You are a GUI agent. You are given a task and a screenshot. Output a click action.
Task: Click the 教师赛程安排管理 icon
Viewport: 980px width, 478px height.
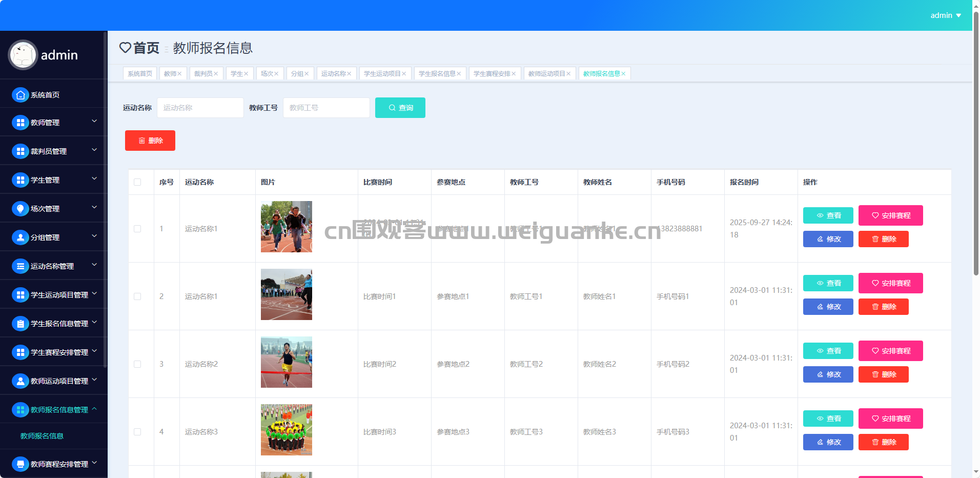click(x=21, y=464)
